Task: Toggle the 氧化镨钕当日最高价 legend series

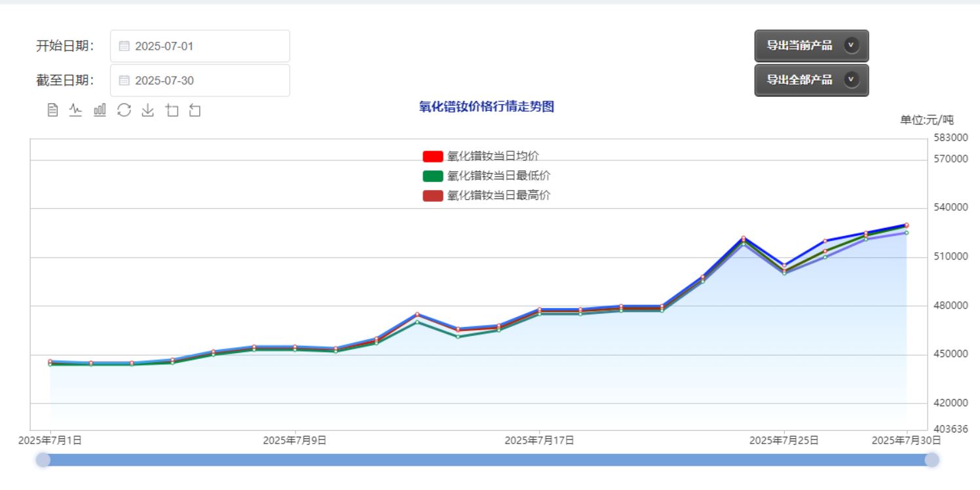Action: (487, 195)
